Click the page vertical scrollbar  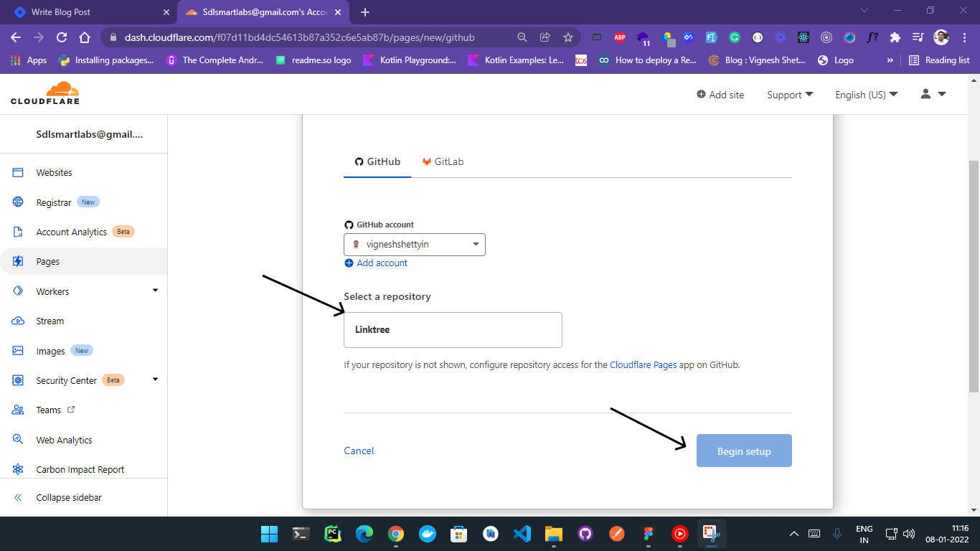click(974, 276)
